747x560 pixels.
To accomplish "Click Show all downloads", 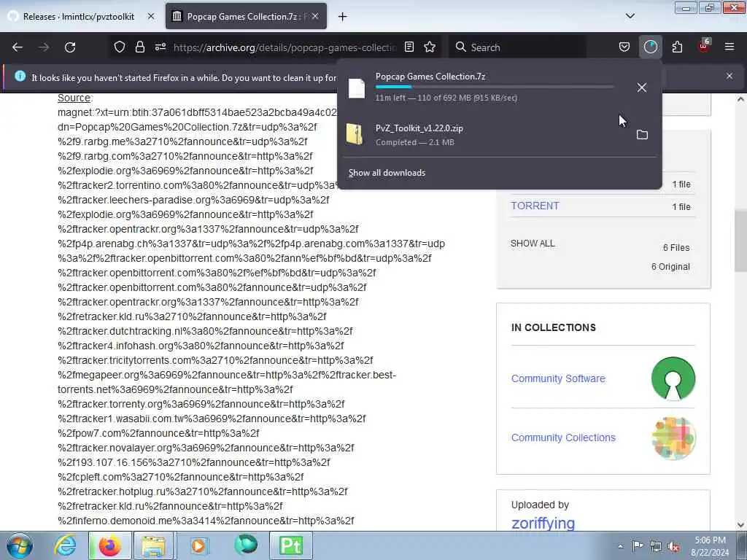I will pyautogui.click(x=387, y=173).
